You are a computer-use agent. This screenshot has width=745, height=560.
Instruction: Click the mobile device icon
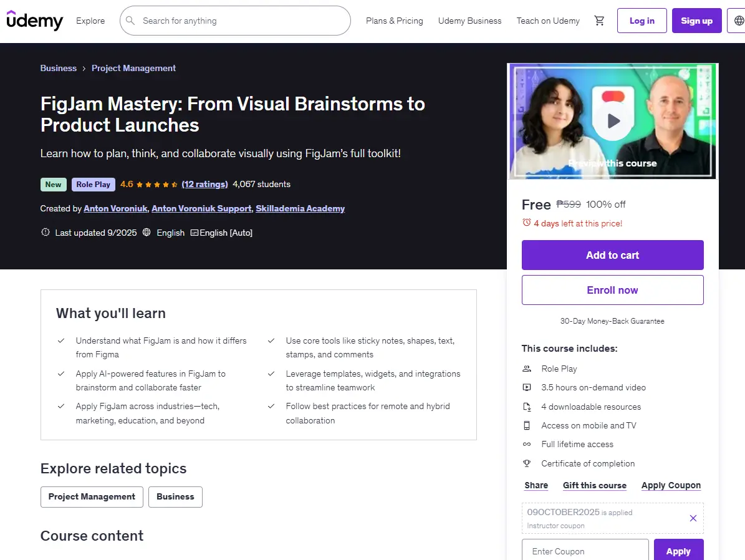(x=527, y=425)
